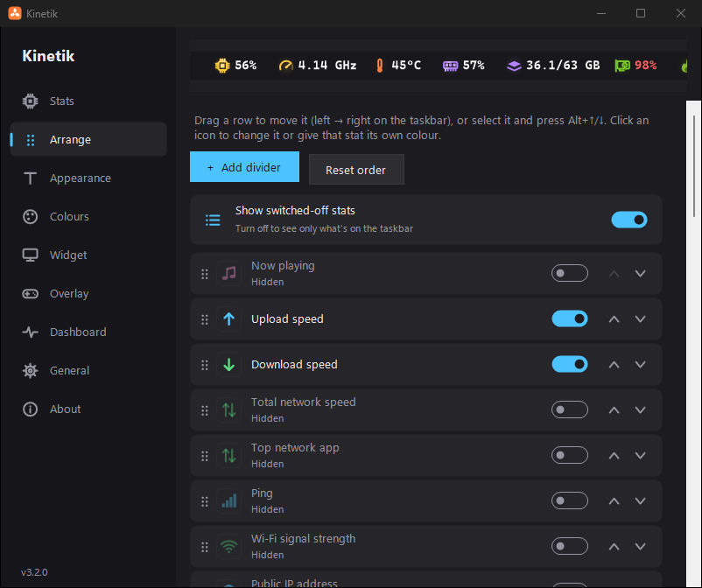Viewport: 702px width, 588px height.
Task: Click the Top network app icon
Action: point(228,456)
